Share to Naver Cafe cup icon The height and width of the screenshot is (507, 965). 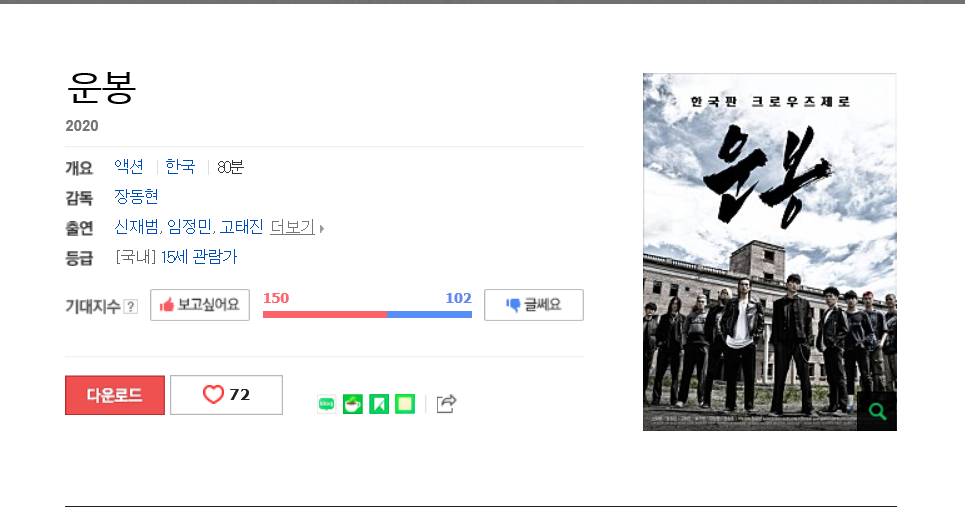[353, 404]
